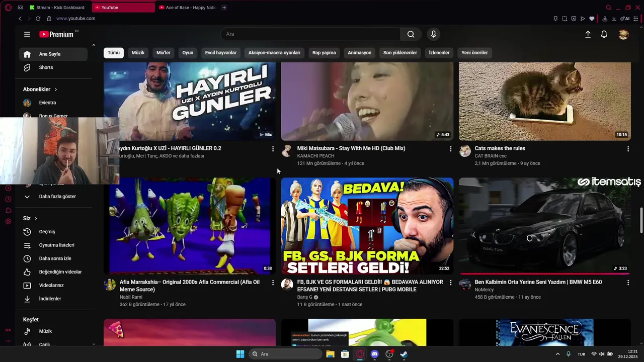The width and height of the screenshot is (644, 362).
Task: Expand the Siz section chevron
Action: coord(36,219)
